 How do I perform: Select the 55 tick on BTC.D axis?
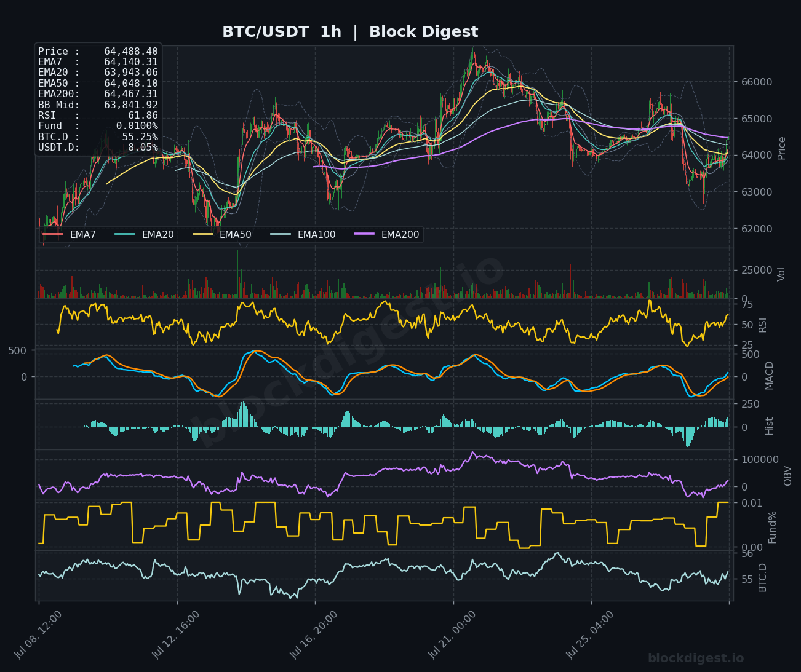[747, 579]
